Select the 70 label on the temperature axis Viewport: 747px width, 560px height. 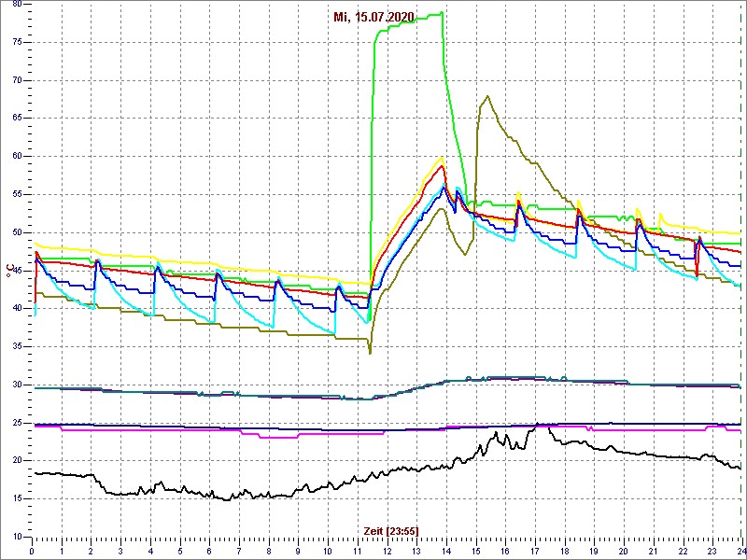tap(17, 80)
